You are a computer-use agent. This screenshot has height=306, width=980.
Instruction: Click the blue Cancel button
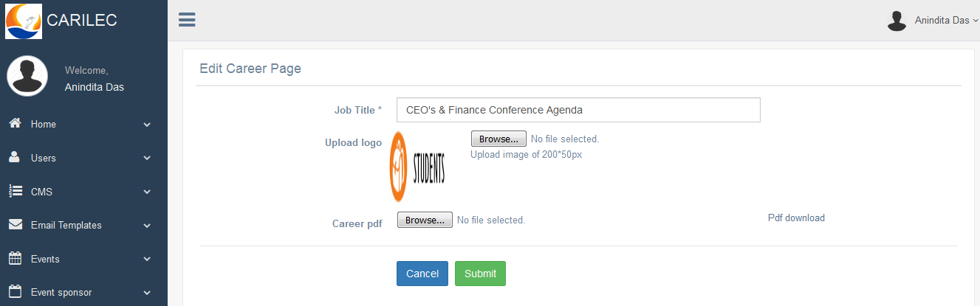[422, 274]
